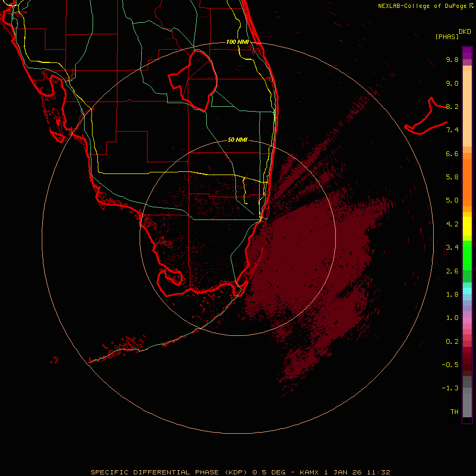Click the [PHAS] legend label
Viewport: 476px width, 476px height.
pyautogui.click(x=447, y=36)
